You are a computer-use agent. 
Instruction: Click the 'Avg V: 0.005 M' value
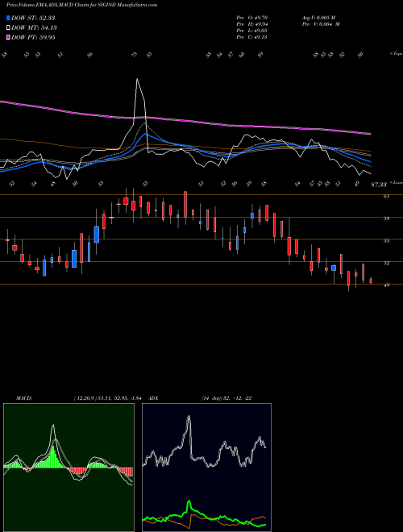[x=320, y=18]
